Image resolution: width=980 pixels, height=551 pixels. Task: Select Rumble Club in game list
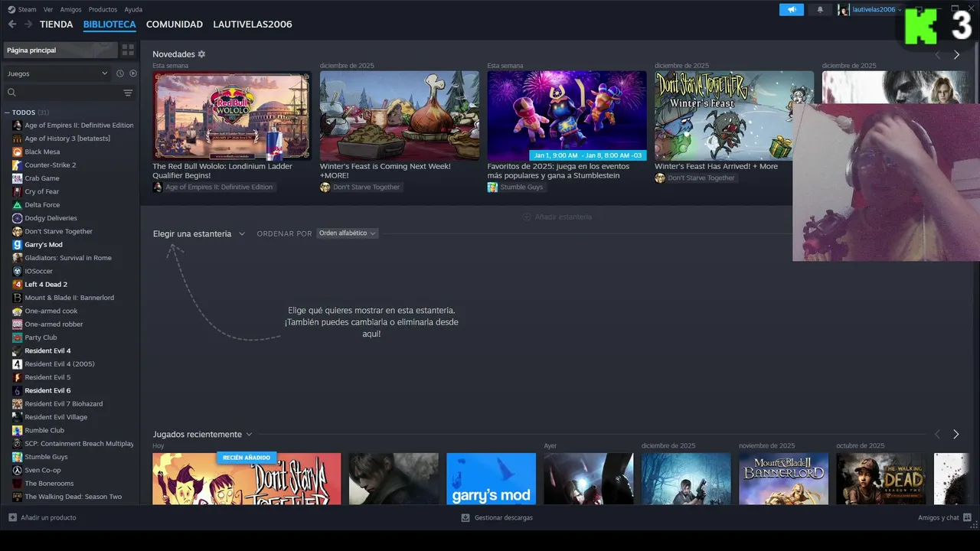pyautogui.click(x=44, y=430)
